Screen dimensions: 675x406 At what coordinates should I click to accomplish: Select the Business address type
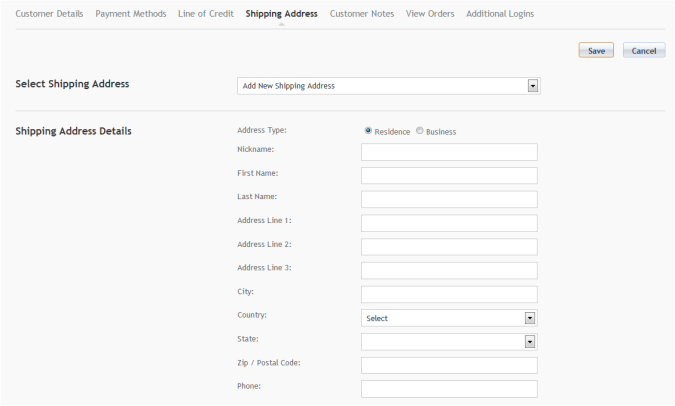[x=420, y=130]
